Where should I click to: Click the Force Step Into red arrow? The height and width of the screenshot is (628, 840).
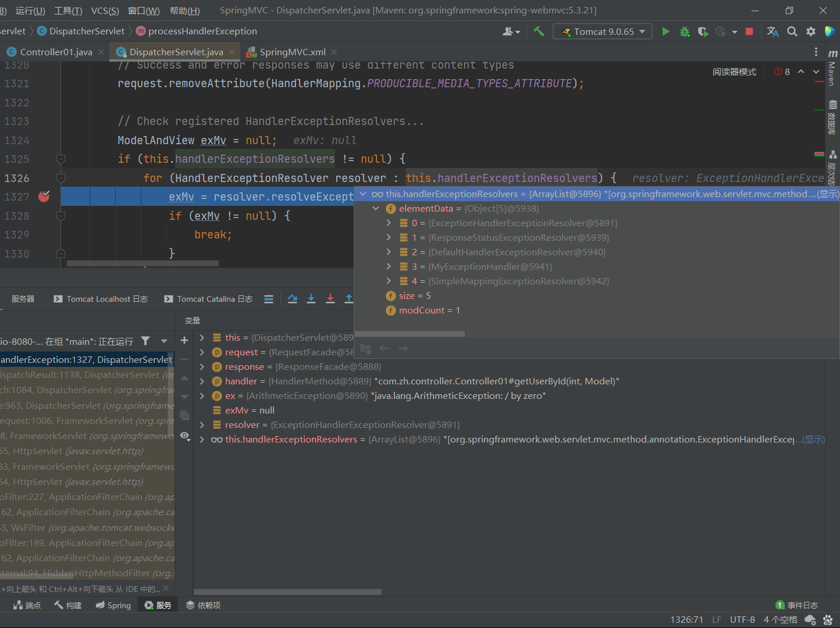(x=330, y=299)
